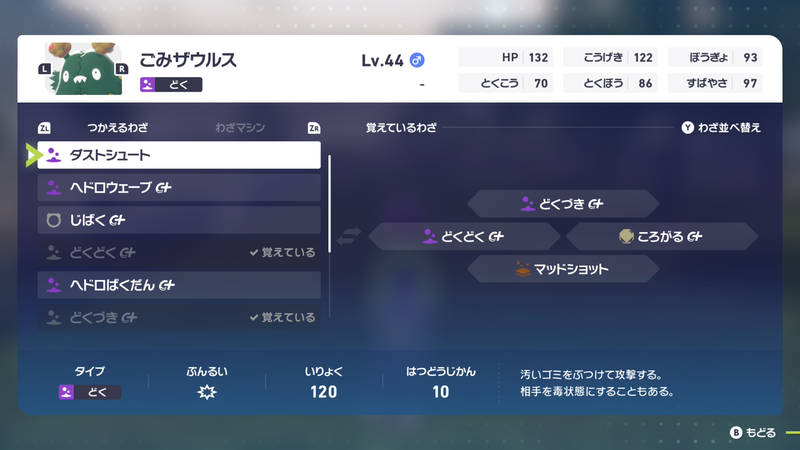The width and height of the screenshot is (800, 450).
Task: Click the ZL button icon
Action: 44,129
